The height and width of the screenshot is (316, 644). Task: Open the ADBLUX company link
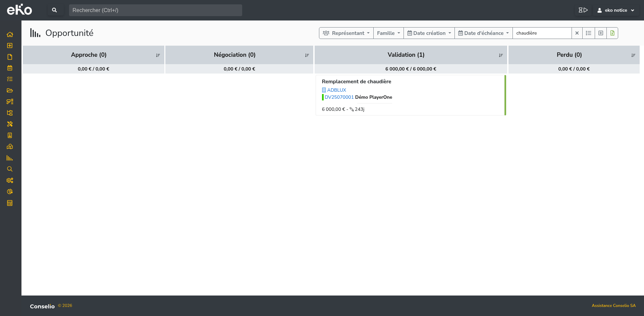336,90
